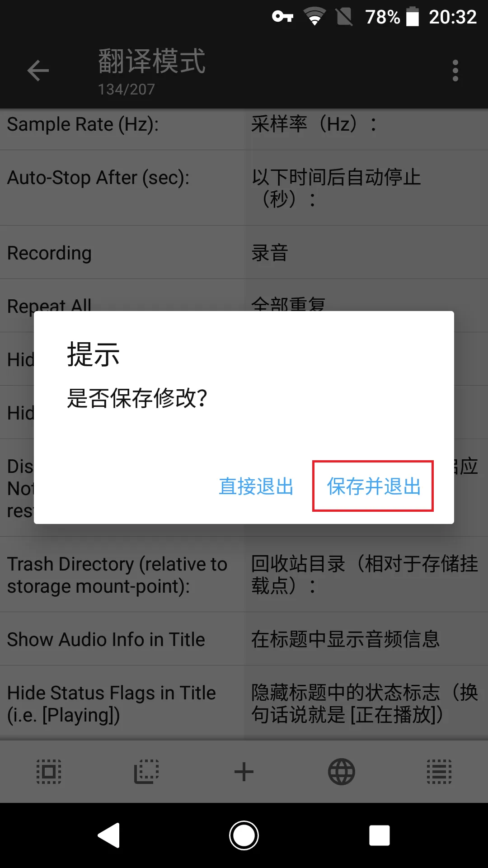
Task: Tap the select-all icon in bottom toolbar
Action: point(49,771)
